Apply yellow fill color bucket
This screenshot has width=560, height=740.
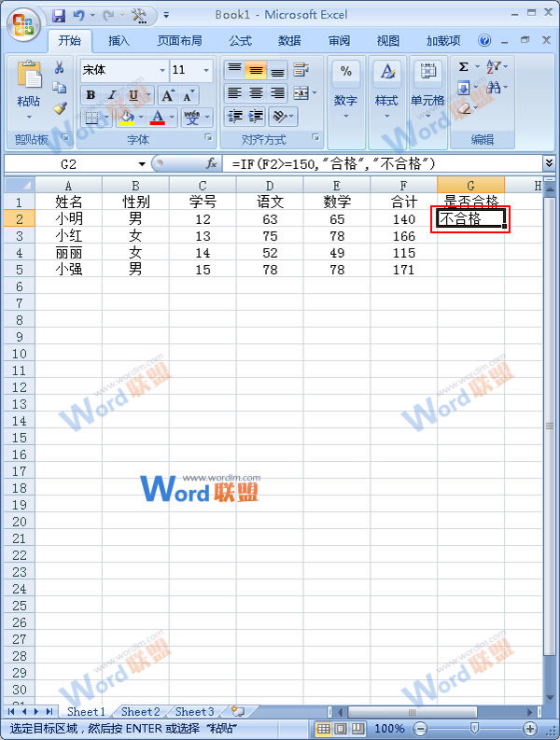pos(127,117)
